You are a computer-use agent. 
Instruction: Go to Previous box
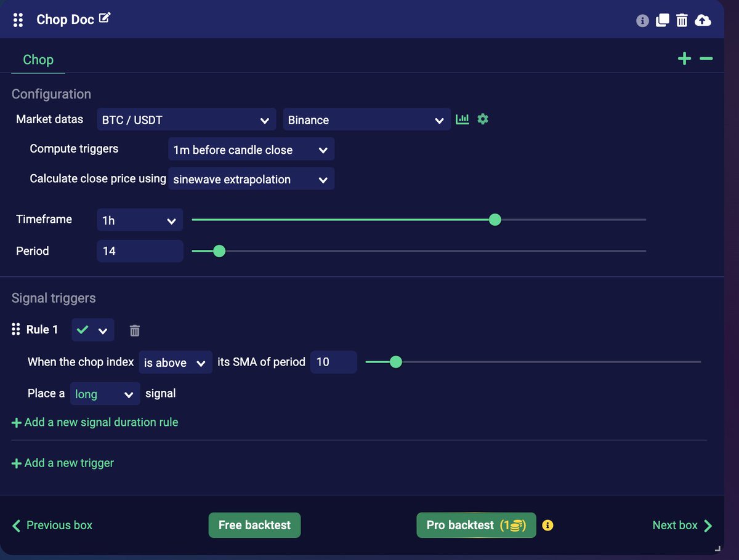52,526
